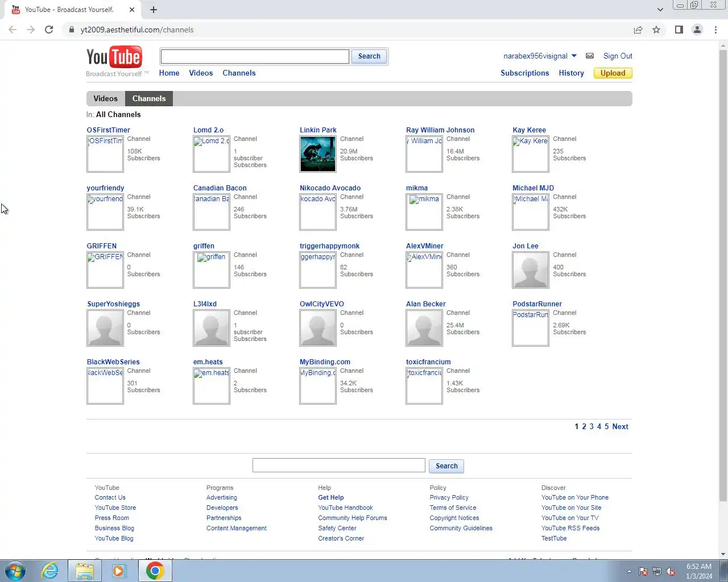Click the muted volume tray icon
This screenshot has height=582, width=728.
click(671, 572)
